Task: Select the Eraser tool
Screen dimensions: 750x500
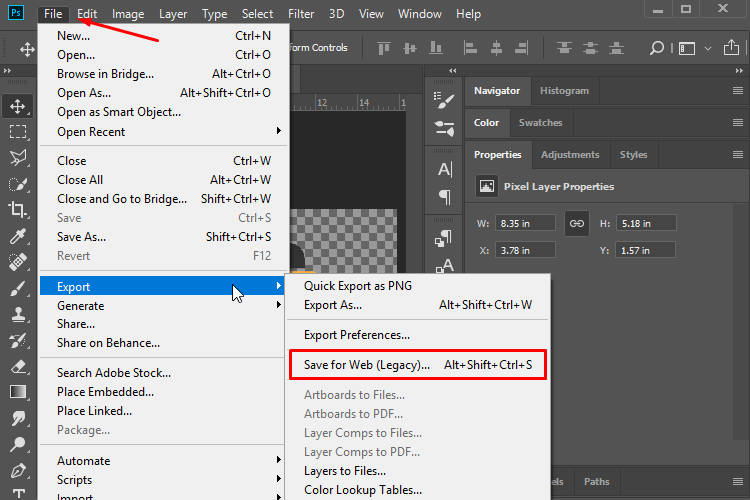Action: coord(18,367)
